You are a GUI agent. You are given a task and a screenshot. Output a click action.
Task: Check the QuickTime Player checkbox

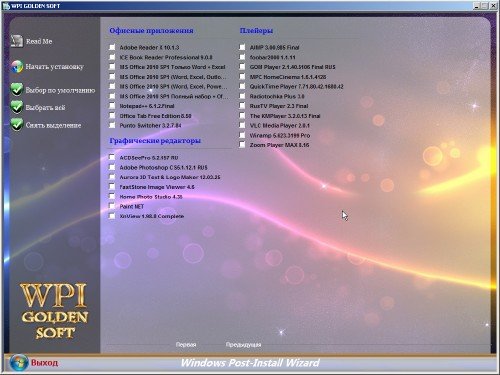coord(242,86)
